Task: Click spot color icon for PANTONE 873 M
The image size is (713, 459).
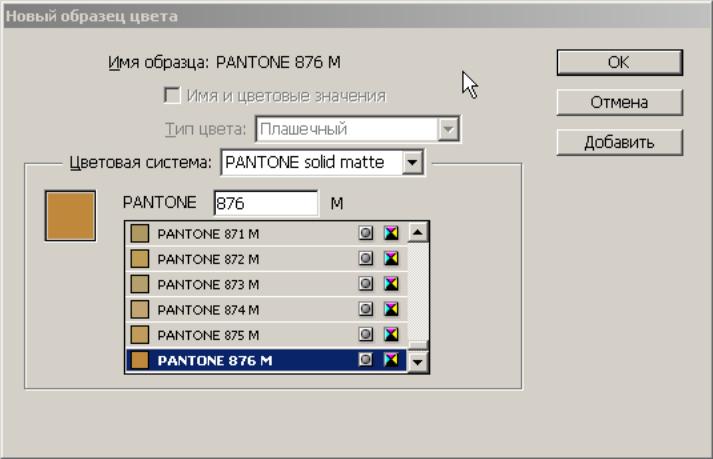Action: click(366, 284)
